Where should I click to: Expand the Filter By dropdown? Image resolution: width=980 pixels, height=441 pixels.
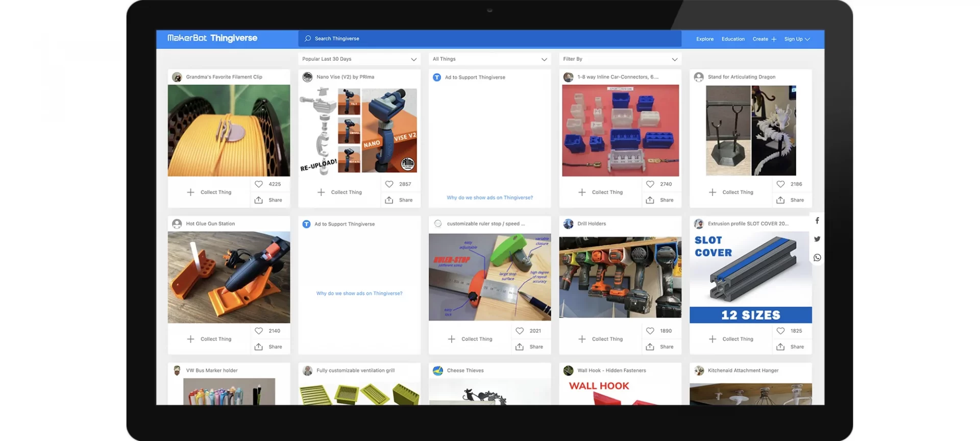point(620,59)
